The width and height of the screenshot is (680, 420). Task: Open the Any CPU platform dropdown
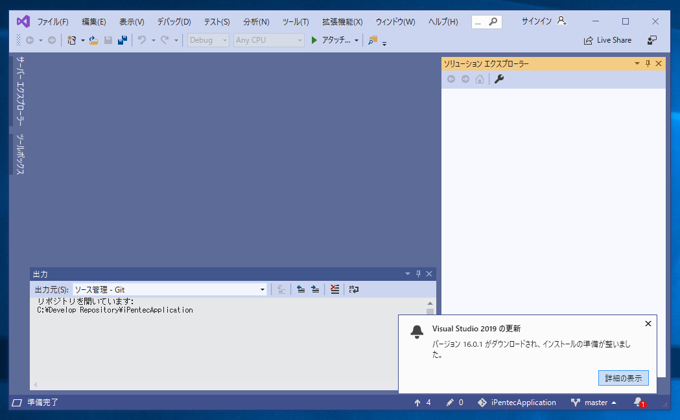coord(269,40)
